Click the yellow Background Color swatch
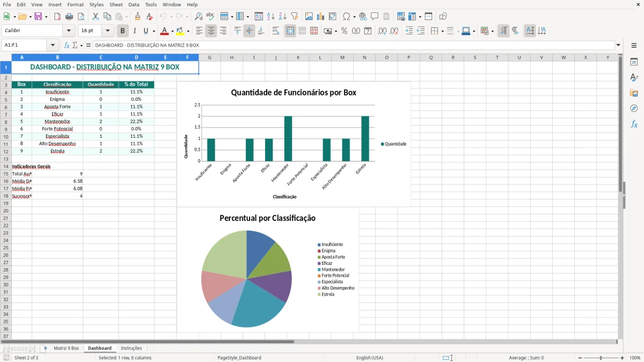This screenshot has width=644, height=362. point(180,31)
